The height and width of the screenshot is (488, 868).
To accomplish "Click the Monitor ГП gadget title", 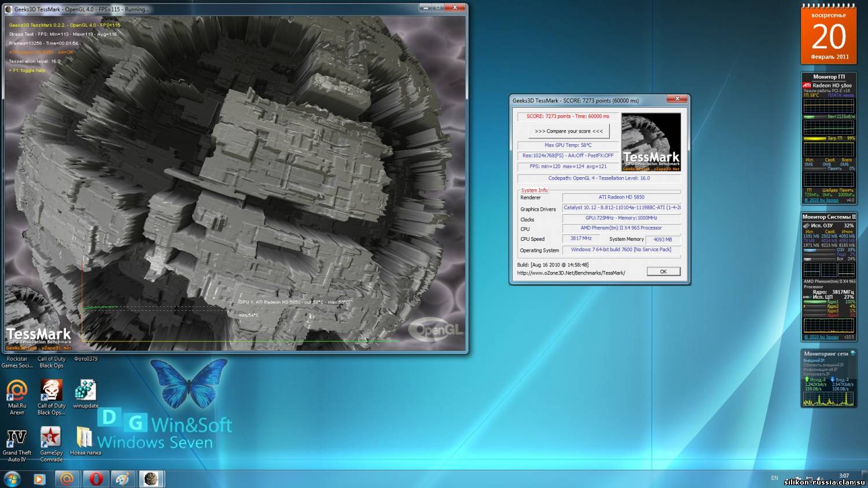I will point(829,76).
